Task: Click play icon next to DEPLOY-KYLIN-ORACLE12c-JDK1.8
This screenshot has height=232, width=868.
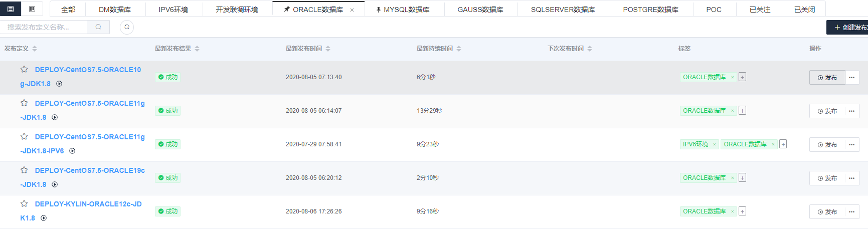Action: [x=44, y=218]
